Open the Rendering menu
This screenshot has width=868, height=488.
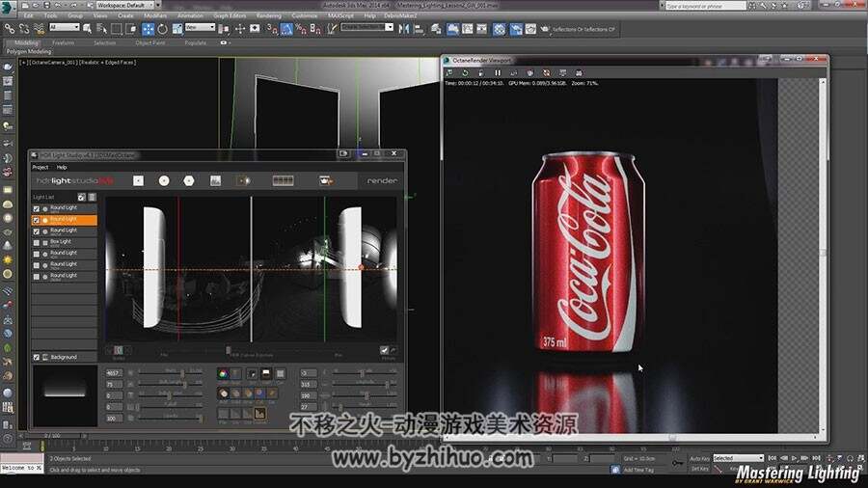pos(269,16)
